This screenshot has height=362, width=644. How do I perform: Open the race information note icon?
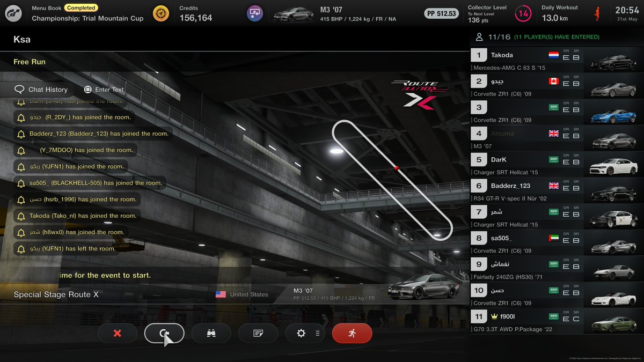tap(258, 333)
